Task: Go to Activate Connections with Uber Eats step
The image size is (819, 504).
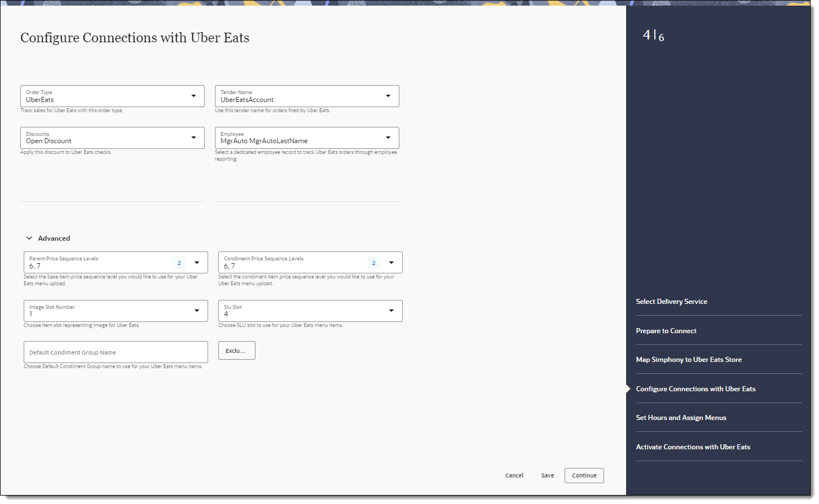Action: click(x=693, y=447)
